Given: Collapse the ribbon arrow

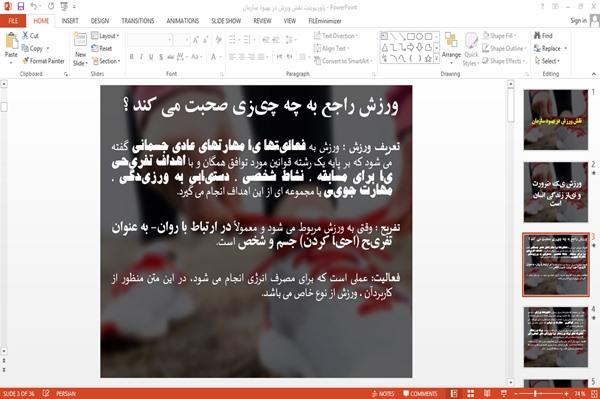Looking at the screenshot, I should tap(593, 74).
